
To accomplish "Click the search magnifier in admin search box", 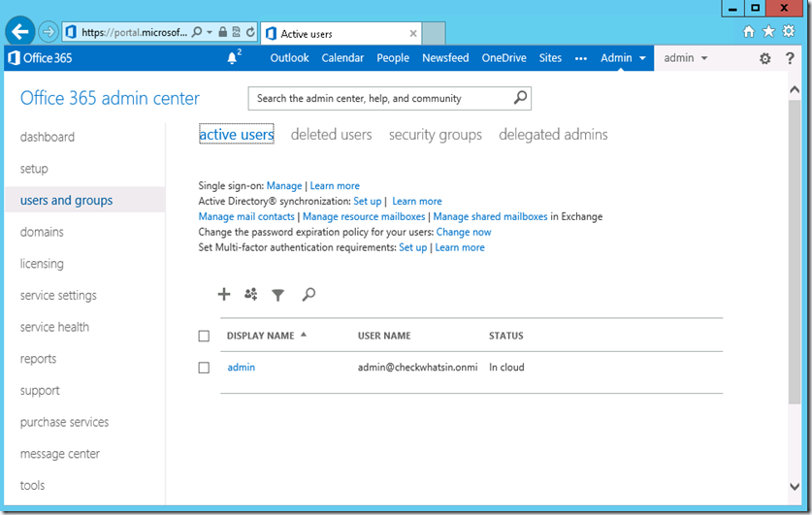I will pyautogui.click(x=520, y=97).
